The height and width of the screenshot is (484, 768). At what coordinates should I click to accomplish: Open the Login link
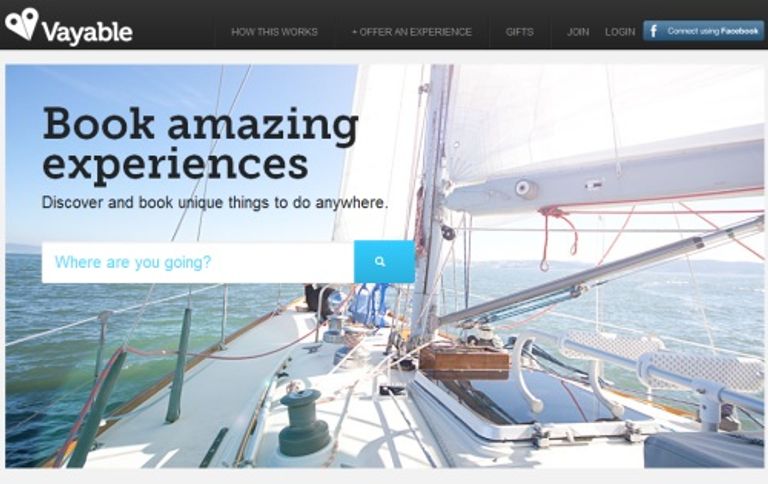620,32
